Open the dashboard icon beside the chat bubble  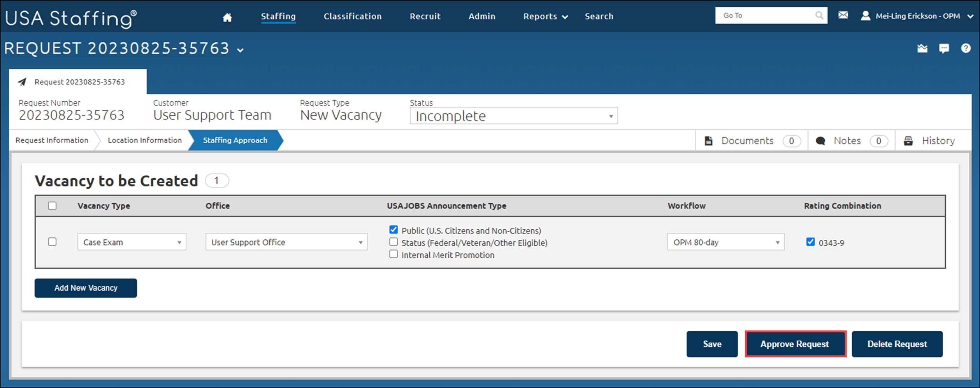click(x=922, y=48)
